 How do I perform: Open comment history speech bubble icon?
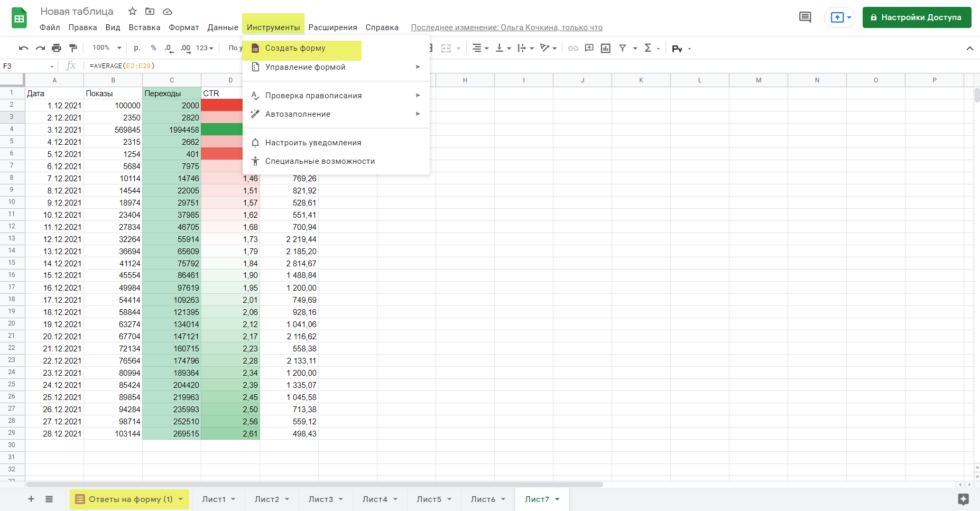tap(805, 17)
